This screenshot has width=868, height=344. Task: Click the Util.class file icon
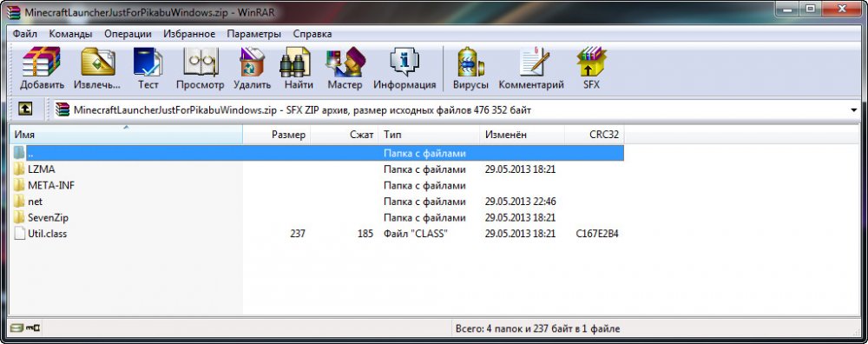[20, 233]
